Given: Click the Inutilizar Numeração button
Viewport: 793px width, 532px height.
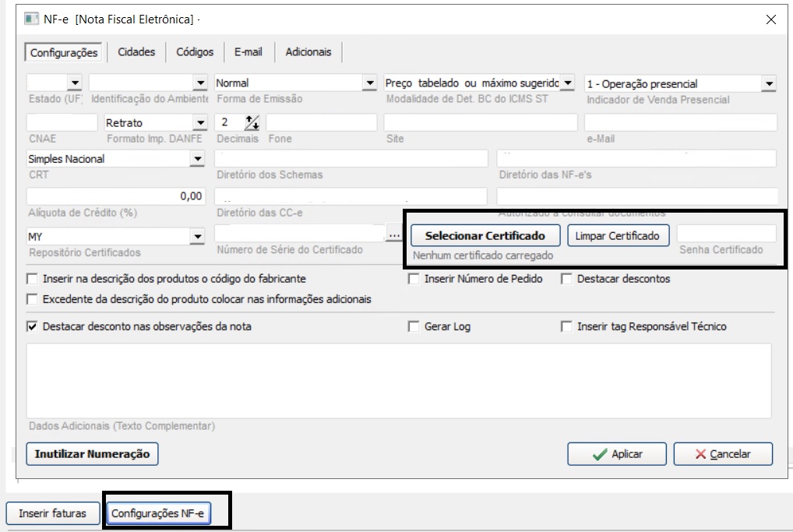Looking at the screenshot, I should (92, 454).
